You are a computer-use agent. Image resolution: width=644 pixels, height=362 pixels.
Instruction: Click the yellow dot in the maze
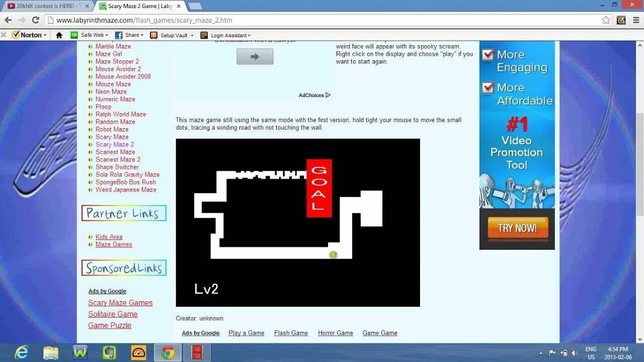[x=333, y=255]
